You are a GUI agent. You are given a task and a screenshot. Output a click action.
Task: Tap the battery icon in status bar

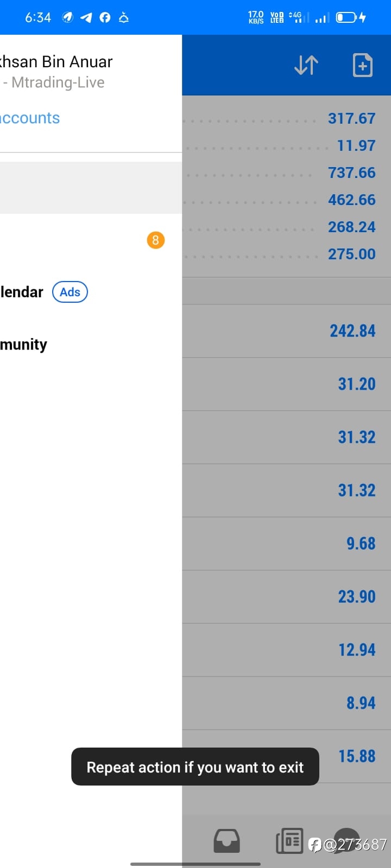coord(351,17)
